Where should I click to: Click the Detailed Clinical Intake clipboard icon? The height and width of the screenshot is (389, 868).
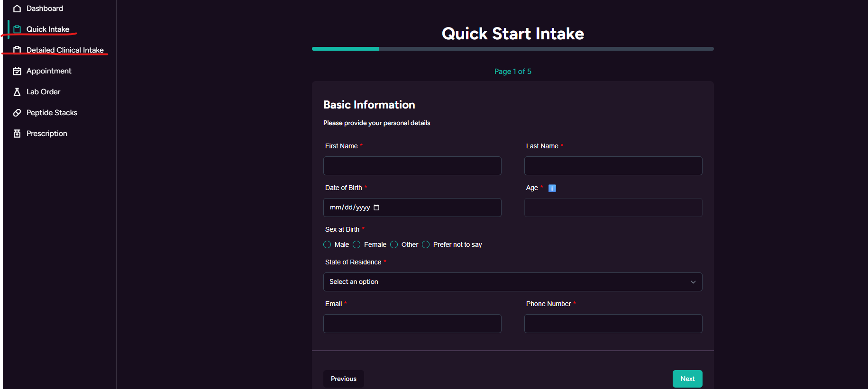(x=17, y=50)
